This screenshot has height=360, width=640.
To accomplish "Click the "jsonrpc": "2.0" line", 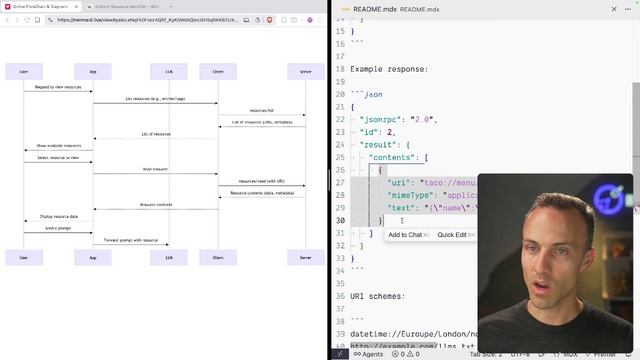I will (398, 120).
